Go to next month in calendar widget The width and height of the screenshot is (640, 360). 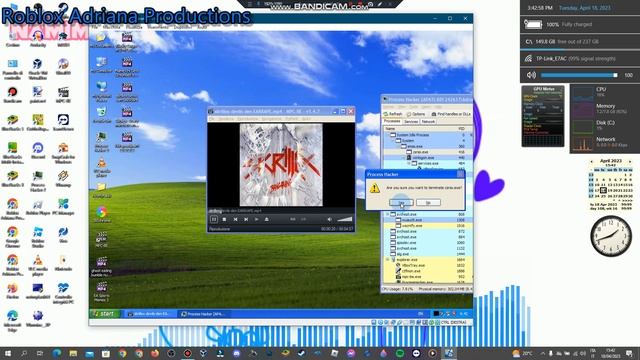(x=630, y=161)
